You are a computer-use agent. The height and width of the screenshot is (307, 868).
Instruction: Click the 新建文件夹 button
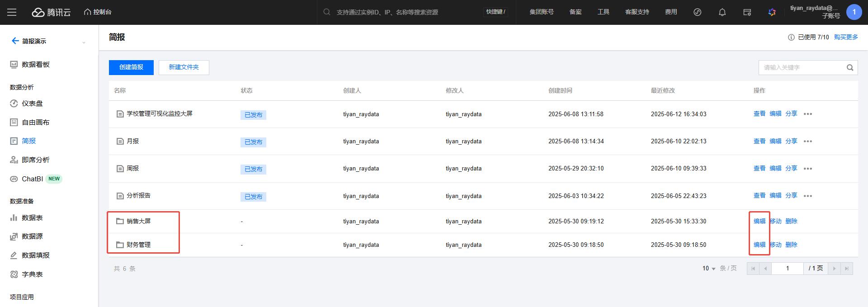184,67
